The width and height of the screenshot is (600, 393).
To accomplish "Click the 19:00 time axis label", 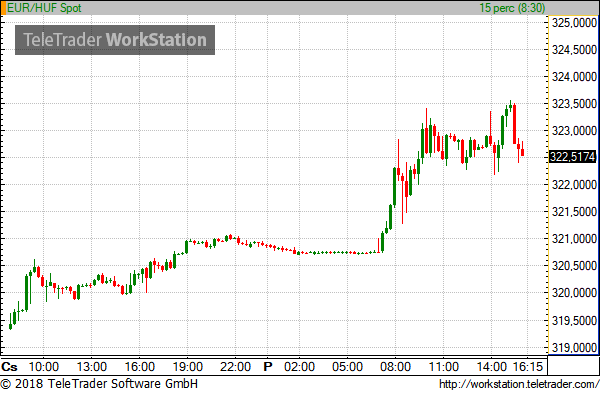I will (x=188, y=367).
